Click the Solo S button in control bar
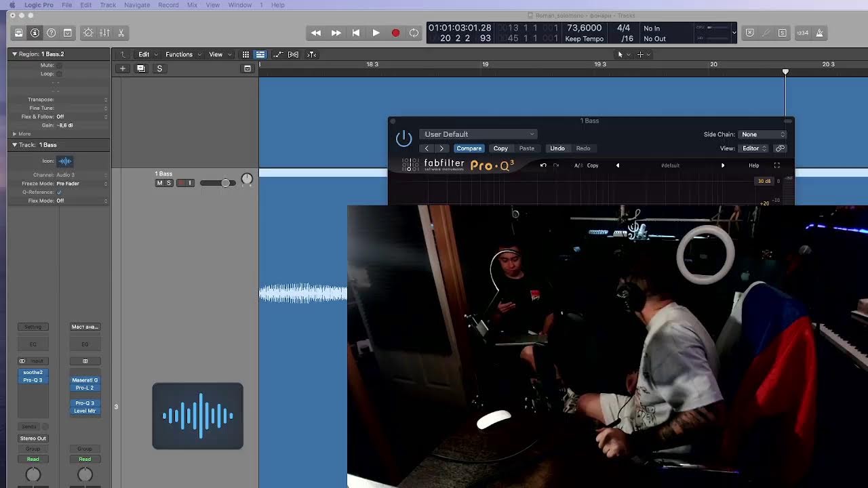The height and width of the screenshot is (488, 868). (x=782, y=33)
